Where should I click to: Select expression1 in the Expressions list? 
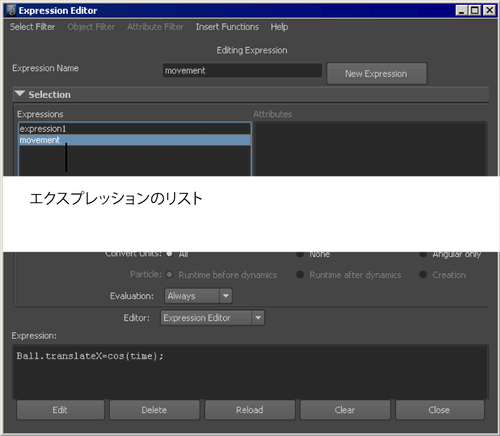coord(135,129)
